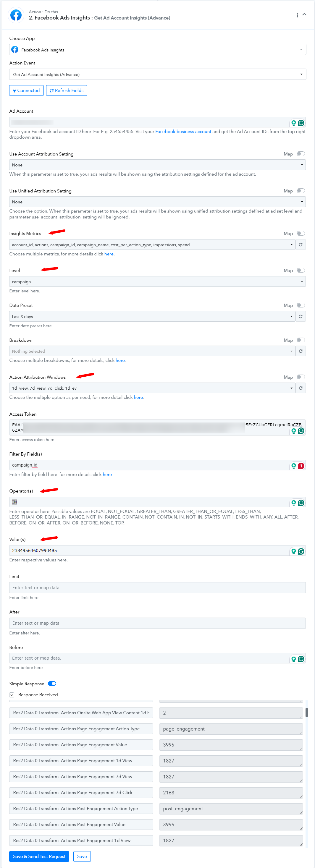Viewport: 315px width, 868px height.
Task: Click refresh icon beside Insights Metrics field
Action: pyautogui.click(x=301, y=244)
